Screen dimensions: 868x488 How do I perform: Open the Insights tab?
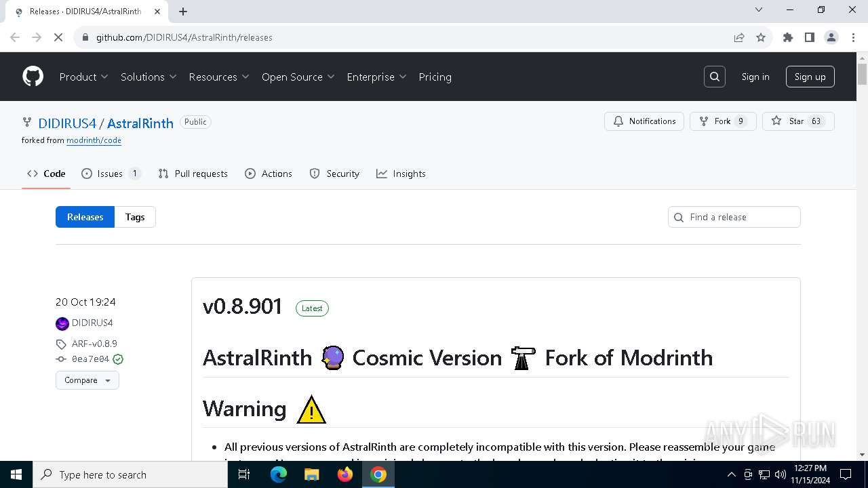click(x=401, y=174)
